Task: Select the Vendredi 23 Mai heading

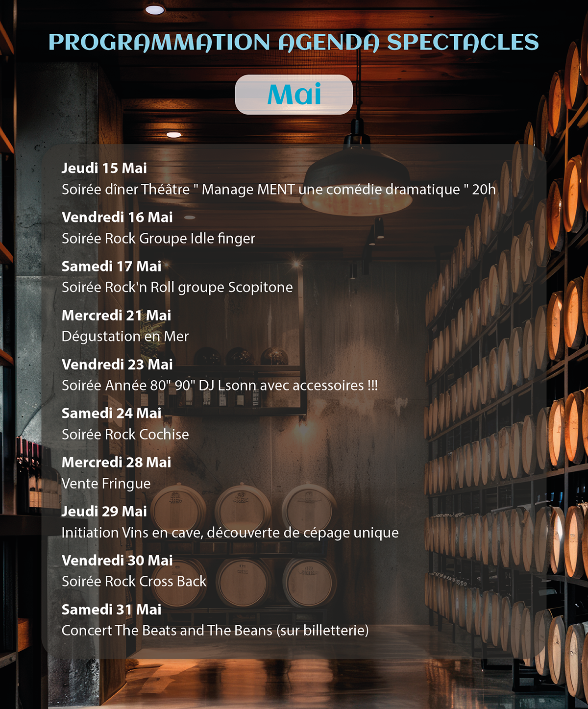Action: click(117, 364)
